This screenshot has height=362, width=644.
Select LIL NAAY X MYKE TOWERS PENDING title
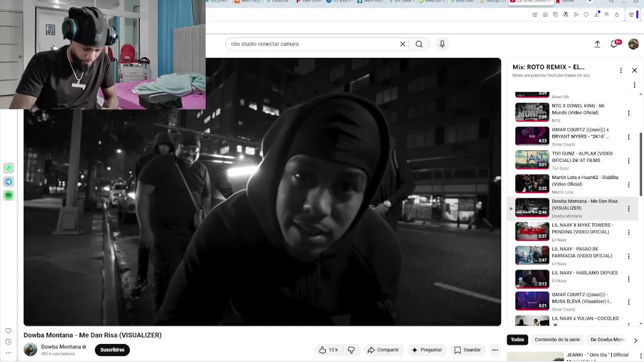pos(583,228)
